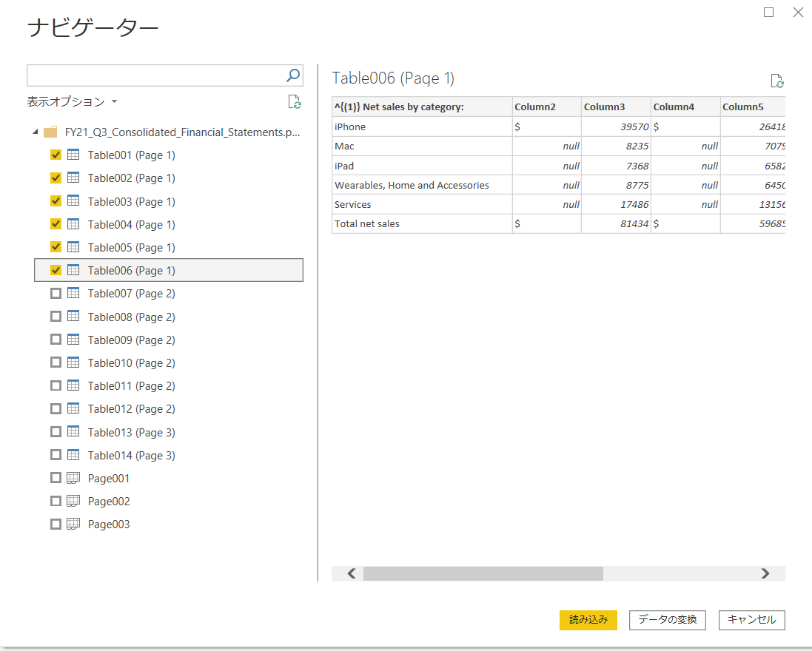Click the table icon for Table004 (Page 1)

(73, 224)
